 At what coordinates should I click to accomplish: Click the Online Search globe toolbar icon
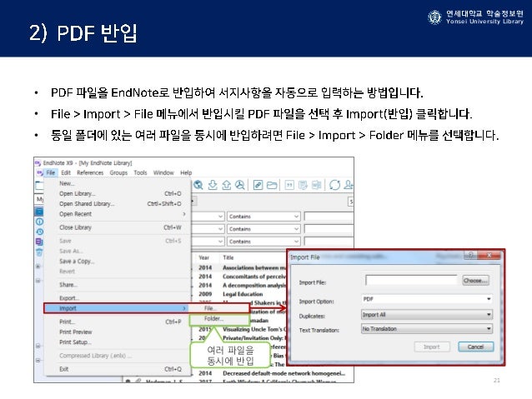[x=198, y=185]
